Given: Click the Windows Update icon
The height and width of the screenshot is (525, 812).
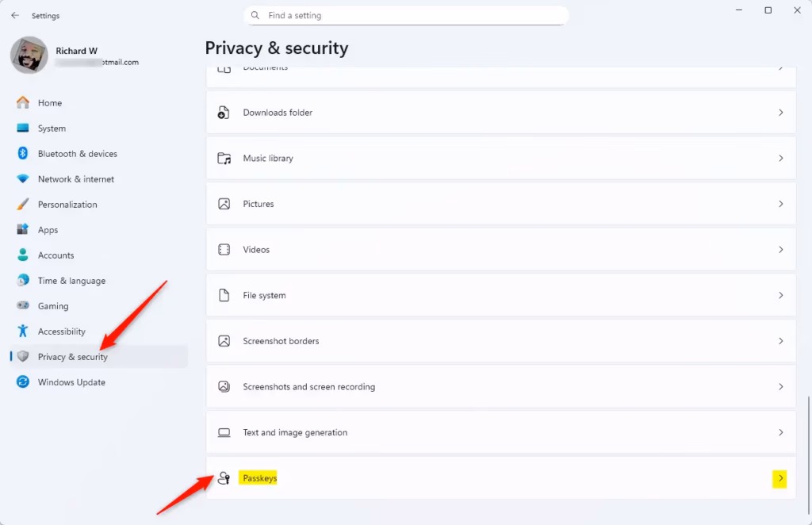Looking at the screenshot, I should point(25,381).
